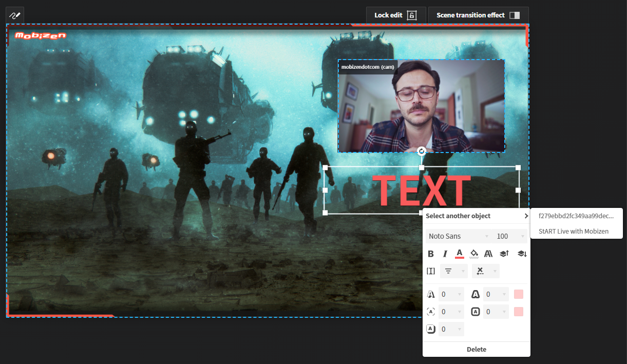Viewport: 627px width, 364px height.
Task: Open the text color picker icon
Action: (460, 254)
